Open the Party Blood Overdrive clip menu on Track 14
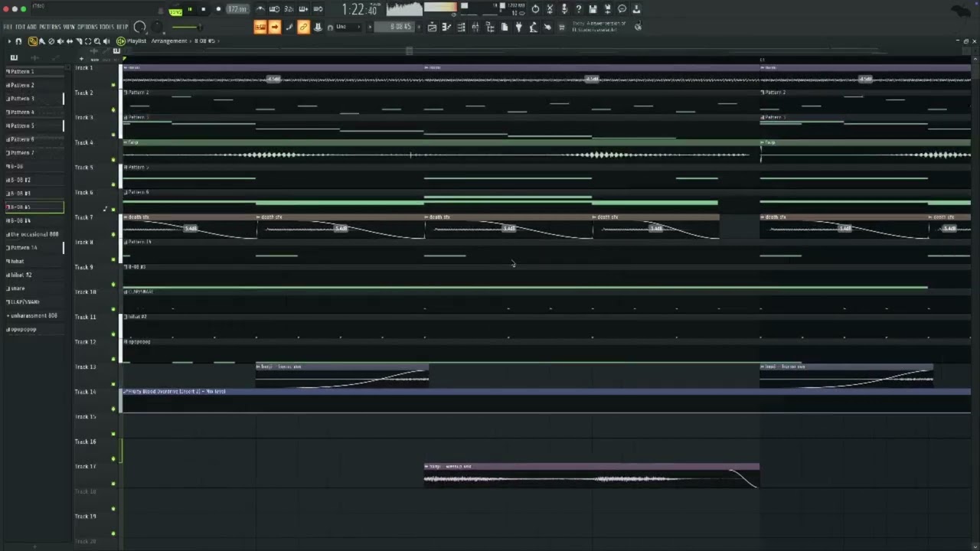Viewport: 980px width, 551px height. pyautogui.click(x=126, y=392)
